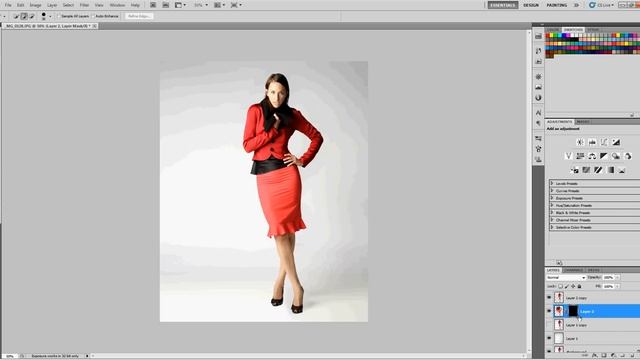The height and width of the screenshot is (360, 640).
Task: Show more workspaces double-arrow button
Action: pos(576,5)
